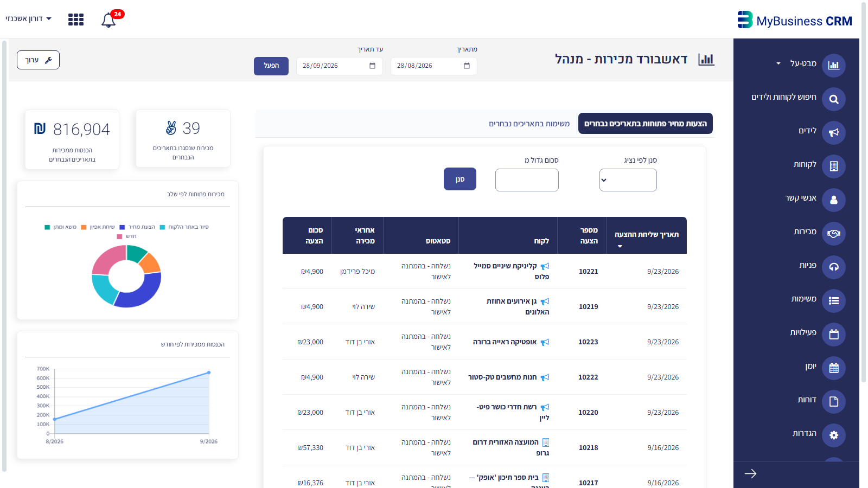Expand the מבט-על sidebar menu arrow

pyautogui.click(x=778, y=63)
